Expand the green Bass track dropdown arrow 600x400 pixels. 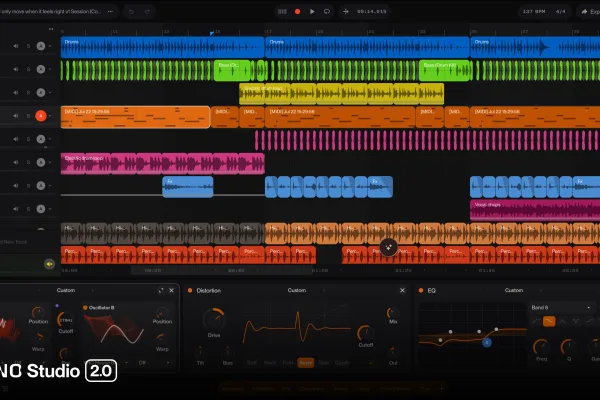(x=50, y=69)
